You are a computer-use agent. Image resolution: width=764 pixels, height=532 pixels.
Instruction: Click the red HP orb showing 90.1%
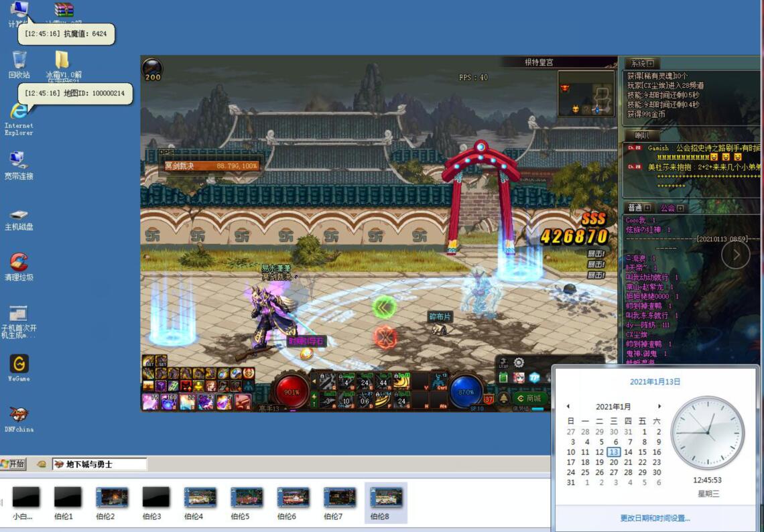(x=292, y=391)
